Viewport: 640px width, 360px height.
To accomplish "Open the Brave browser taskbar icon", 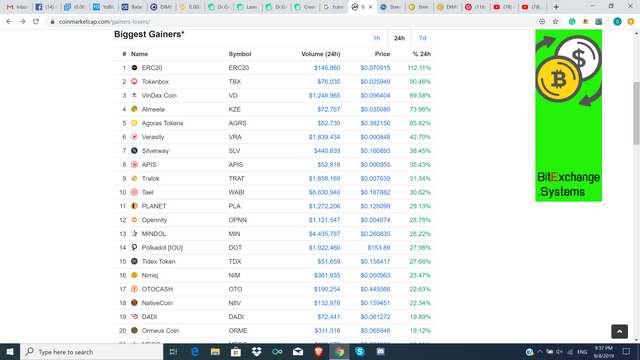I will [318, 352].
